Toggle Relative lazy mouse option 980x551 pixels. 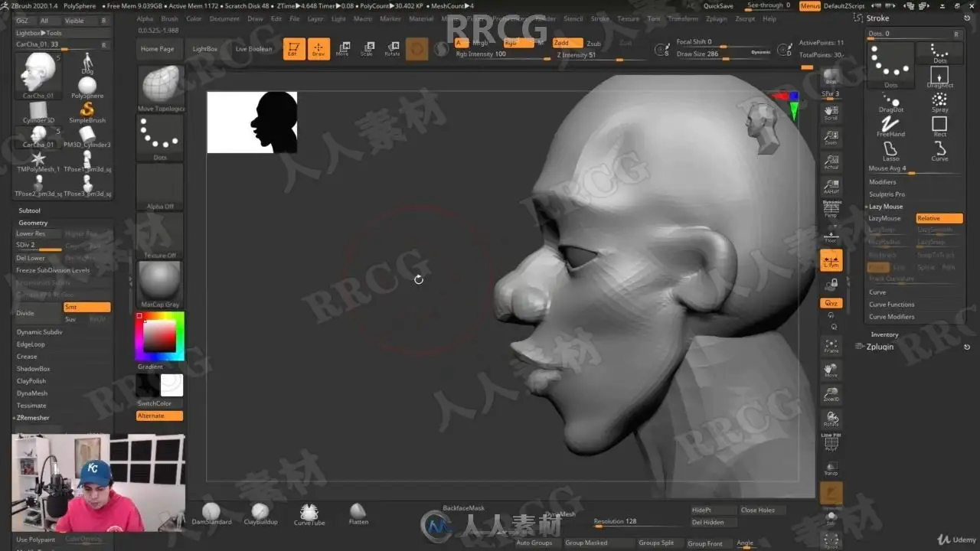pos(939,218)
